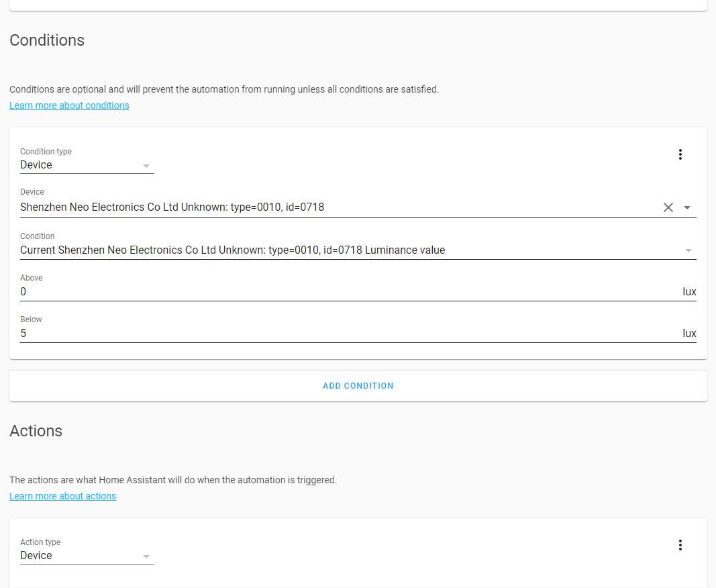Open the Action type dropdown
Screen dimensions: 716x588
pyautogui.click(x=87, y=556)
